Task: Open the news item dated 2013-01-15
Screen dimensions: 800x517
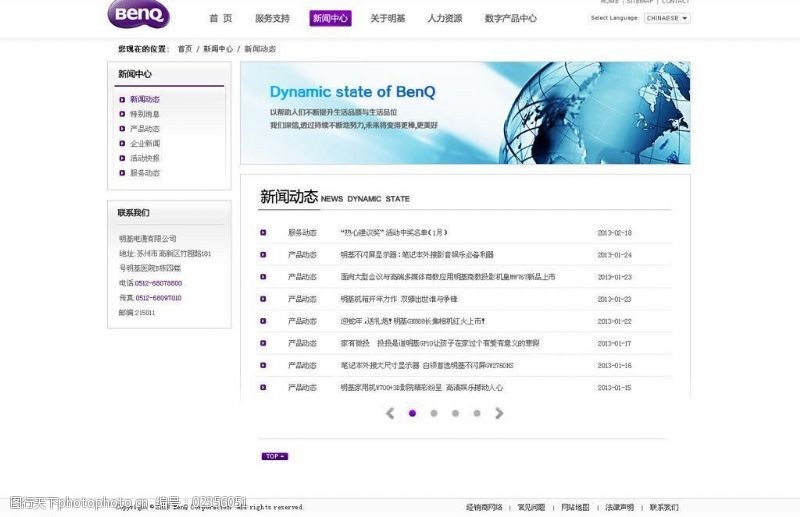Action: [421, 387]
